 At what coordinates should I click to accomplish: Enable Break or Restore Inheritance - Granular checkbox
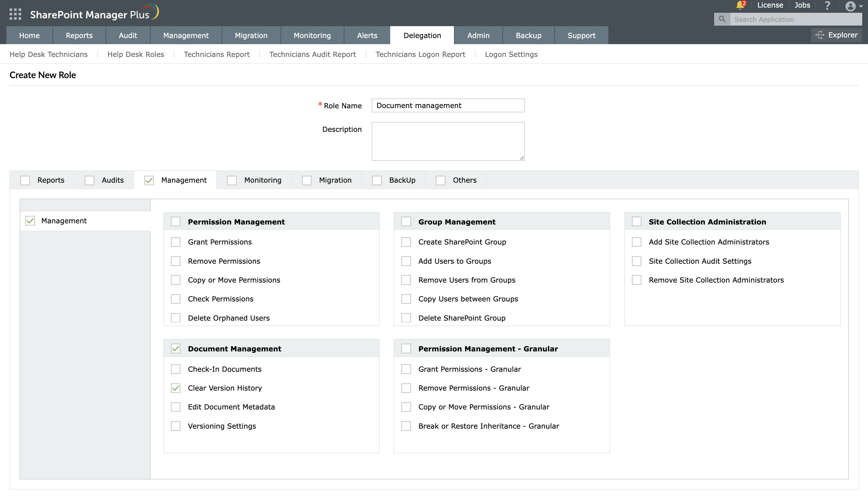406,426
